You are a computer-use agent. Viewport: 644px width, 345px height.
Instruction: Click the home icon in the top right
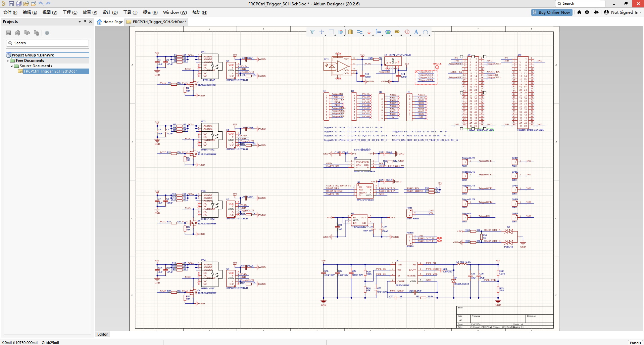pos(579,12)
